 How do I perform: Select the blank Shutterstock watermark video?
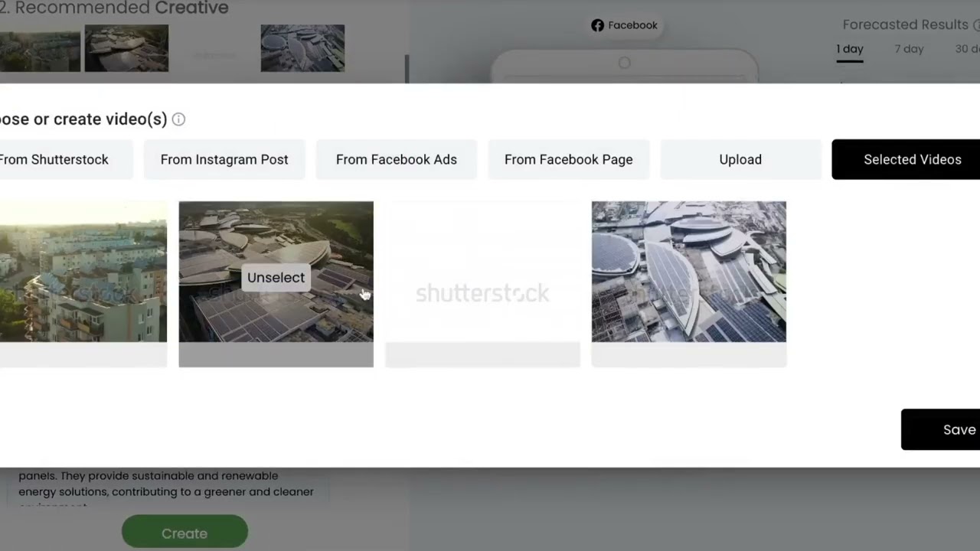482,284
